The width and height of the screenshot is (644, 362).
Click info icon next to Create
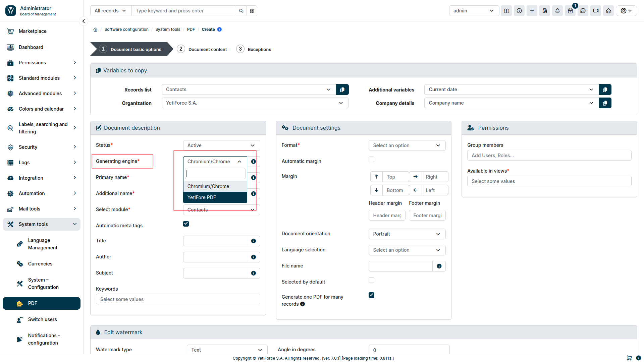[x=219, y=29]
